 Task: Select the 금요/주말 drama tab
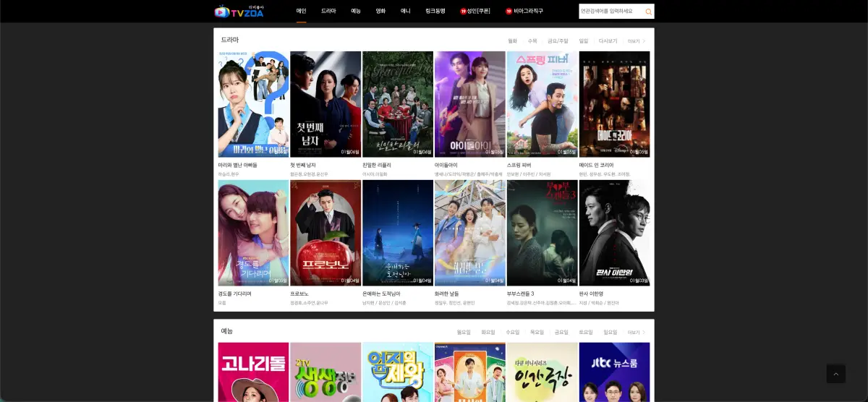coord(558,41)
